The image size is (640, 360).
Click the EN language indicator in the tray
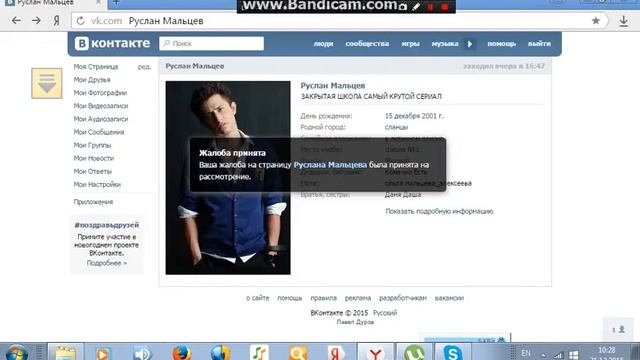(x=526, y=353)
